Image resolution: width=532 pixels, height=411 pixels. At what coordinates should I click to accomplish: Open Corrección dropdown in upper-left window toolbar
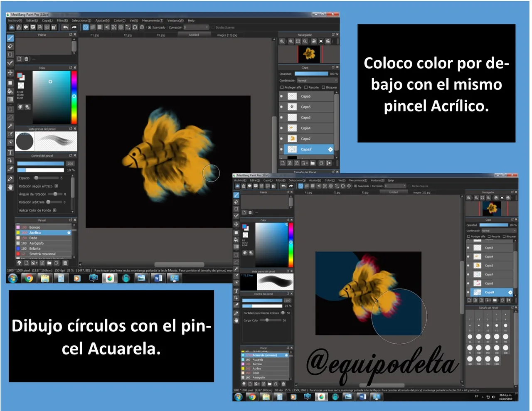(x=196, y=27)
